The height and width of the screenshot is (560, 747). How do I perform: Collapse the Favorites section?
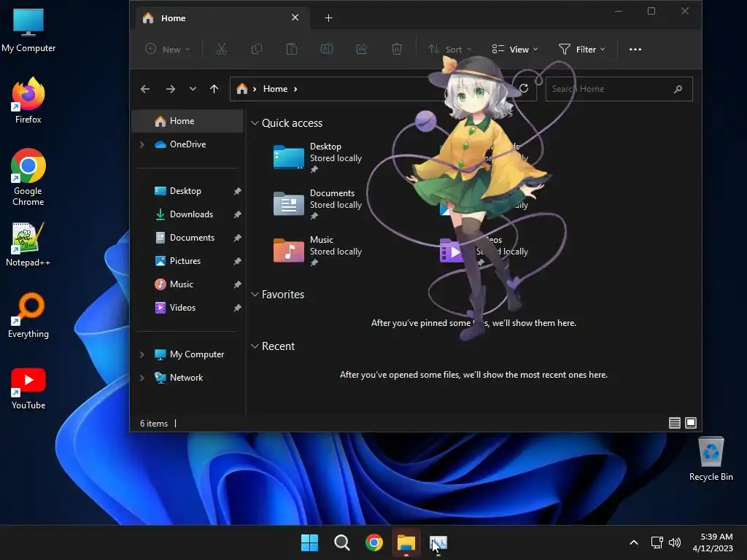[x=255, y=295]
